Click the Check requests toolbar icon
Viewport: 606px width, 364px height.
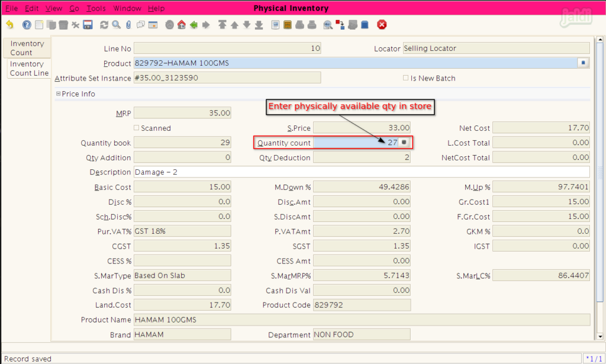click(353, 25)
